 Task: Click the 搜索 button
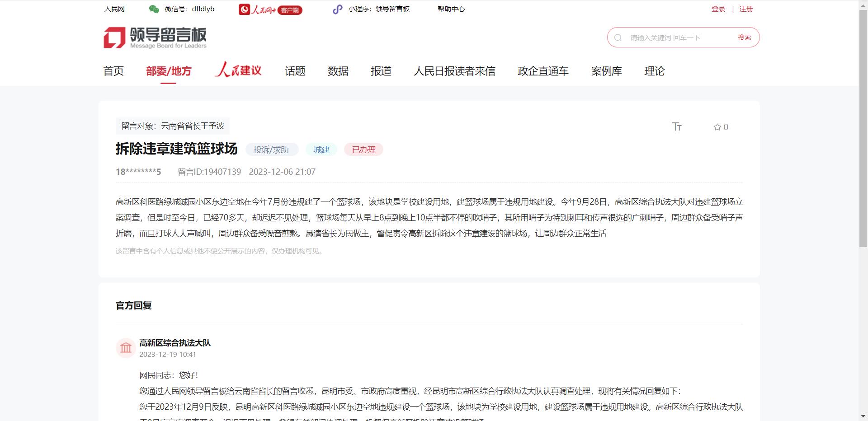pos(745,37)
